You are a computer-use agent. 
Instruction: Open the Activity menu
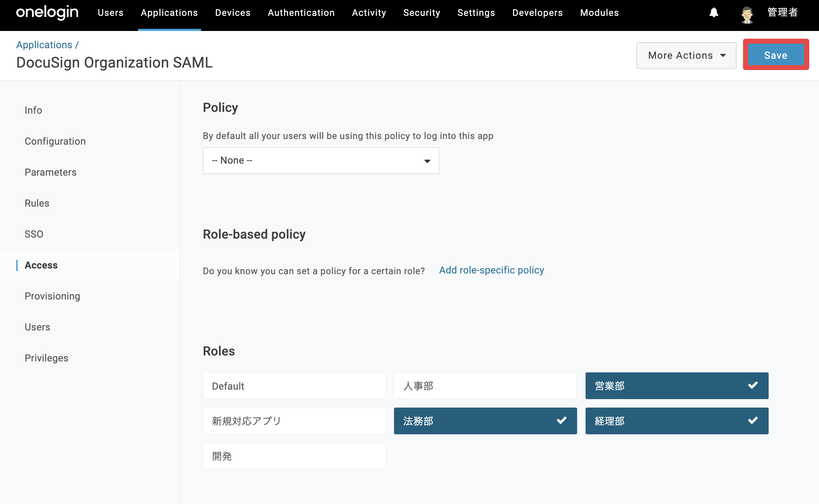coord(369,13)
